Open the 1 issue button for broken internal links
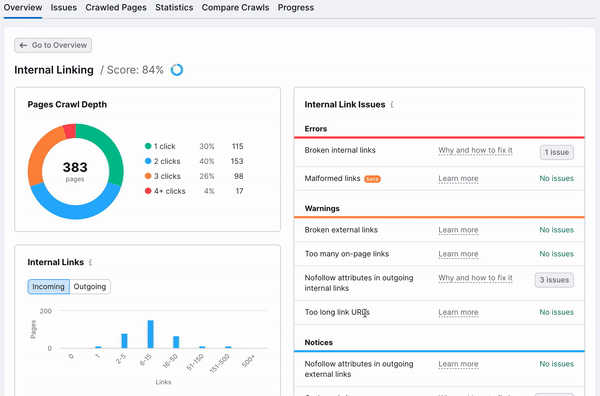The image size is (600, 396). coord(557,152)
